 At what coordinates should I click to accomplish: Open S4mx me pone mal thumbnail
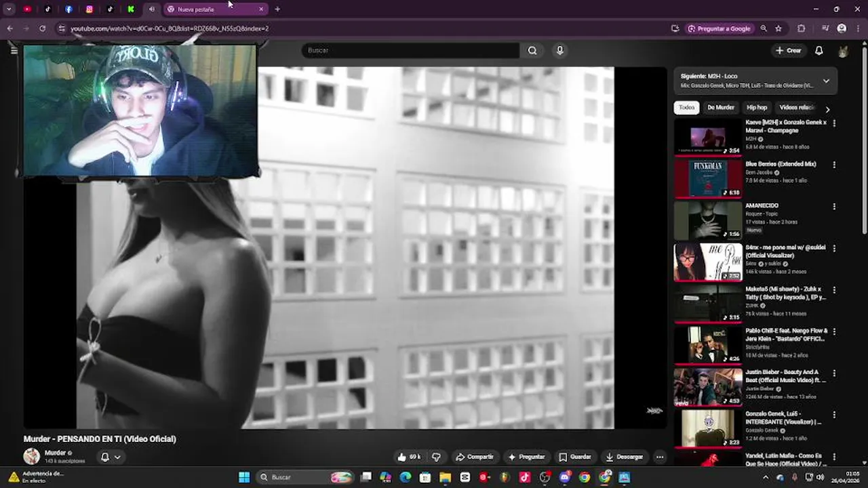tap(708, 262)
